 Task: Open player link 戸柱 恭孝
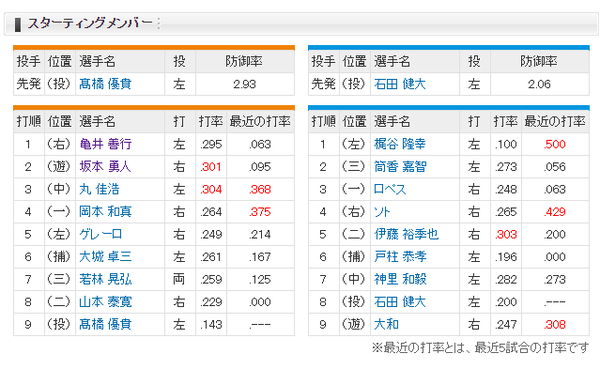click(x=400, y=257)
